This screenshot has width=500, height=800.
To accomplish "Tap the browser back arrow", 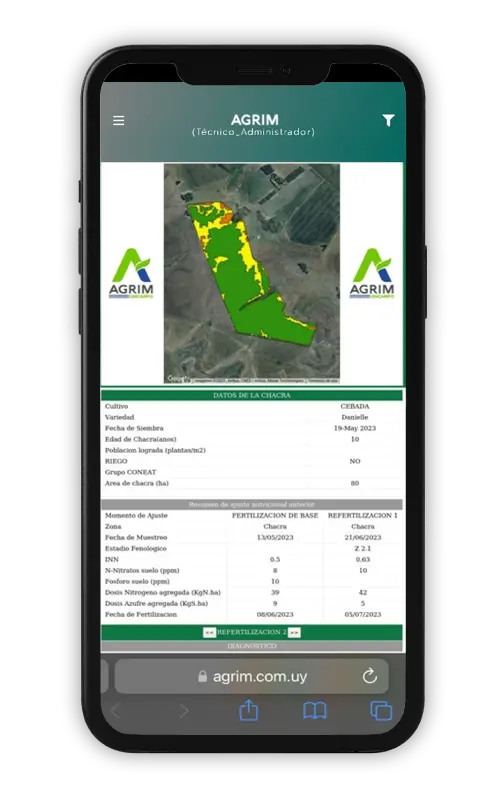I will [x=116, y=710].
